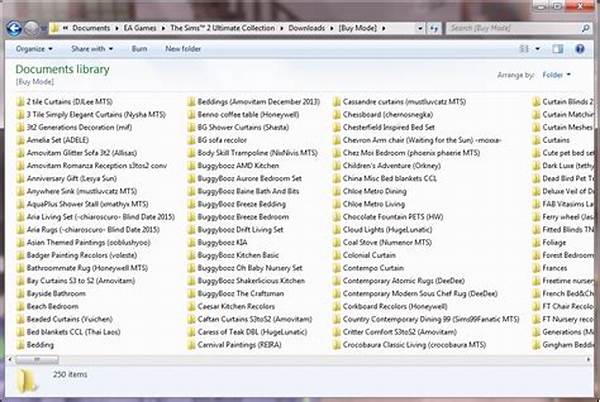Expand the arrow after Downloads breadcrumb
This screenshot has height=402, width=600.
(331, 28)
